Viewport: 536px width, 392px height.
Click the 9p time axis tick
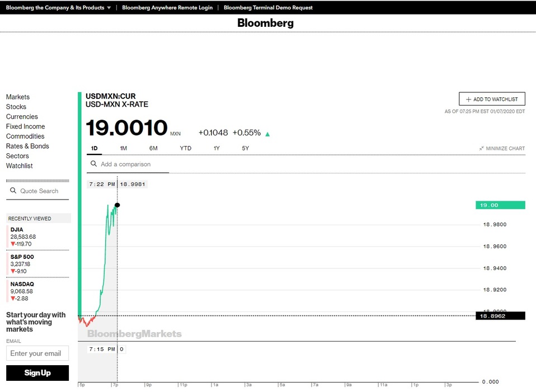[148, 385]
